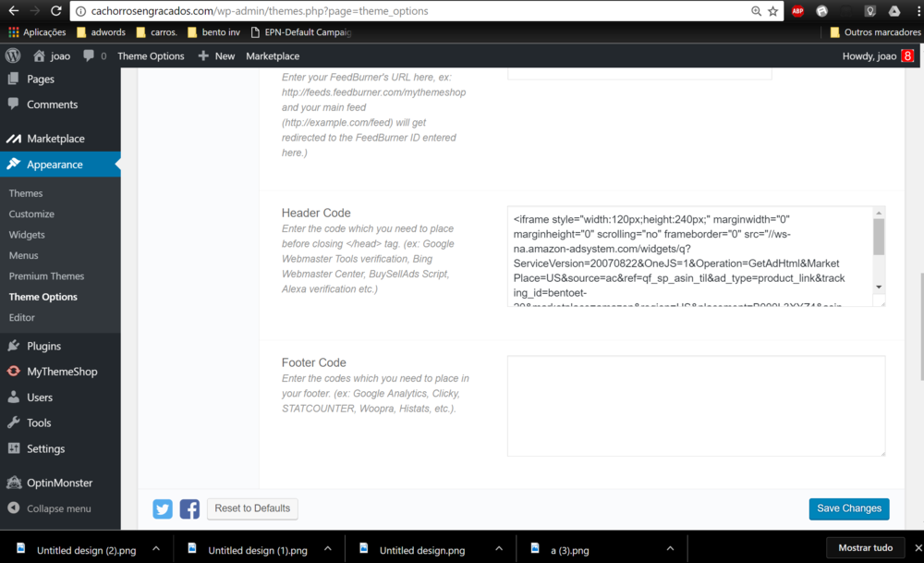Toggle Collapse menu at sidebar bottom
Viewport: 924px width, 563px height.
pyautogui.click(x=51, y=508)
